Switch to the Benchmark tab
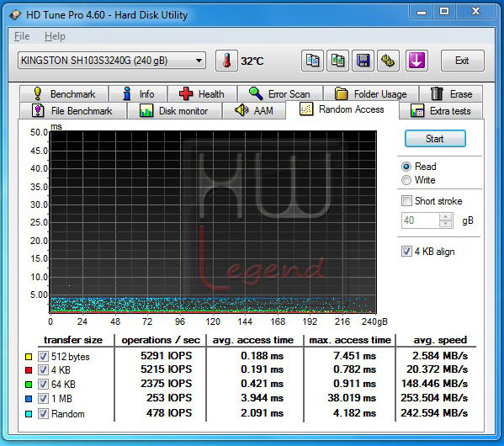The image size is (504, 446). tap(64, 94)
